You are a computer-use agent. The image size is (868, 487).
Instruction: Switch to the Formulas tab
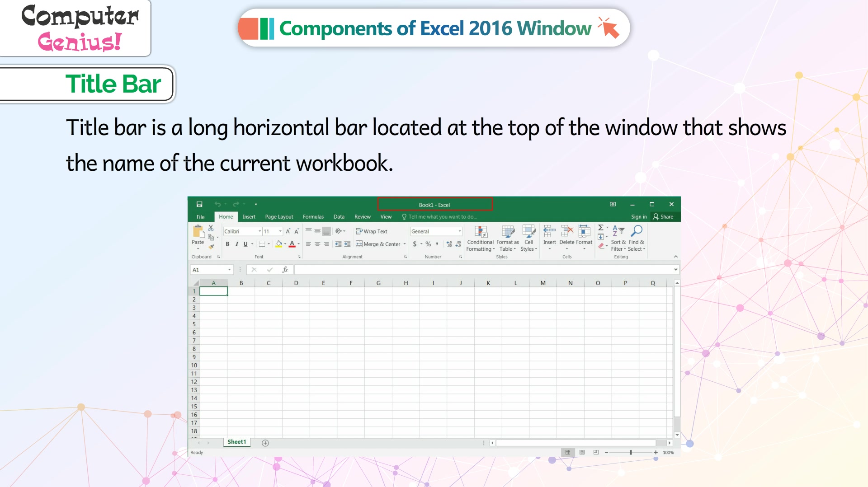(x=313, y=217)
